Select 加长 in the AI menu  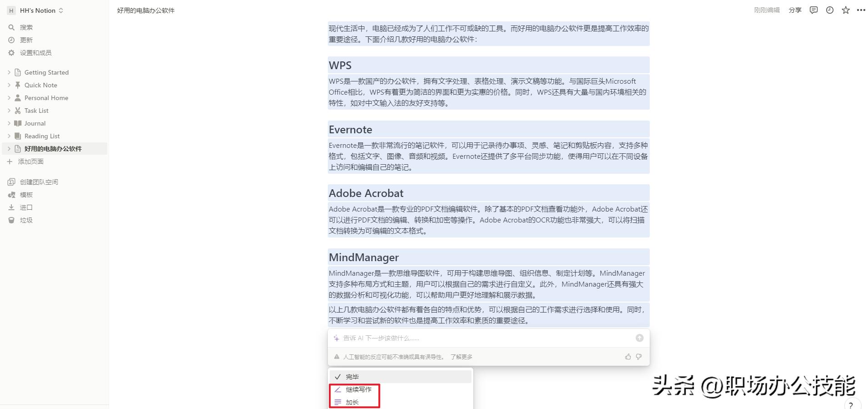point(401,402)
